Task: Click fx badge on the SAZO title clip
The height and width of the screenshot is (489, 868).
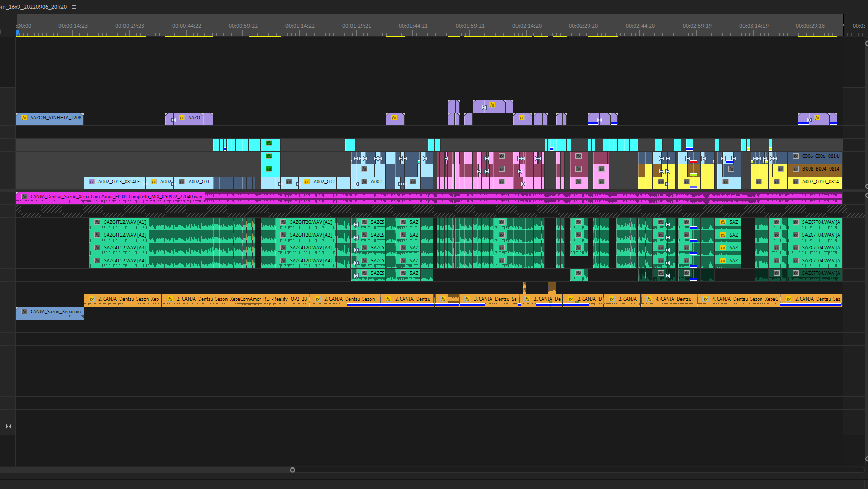Action: click(x=182, y=118)
